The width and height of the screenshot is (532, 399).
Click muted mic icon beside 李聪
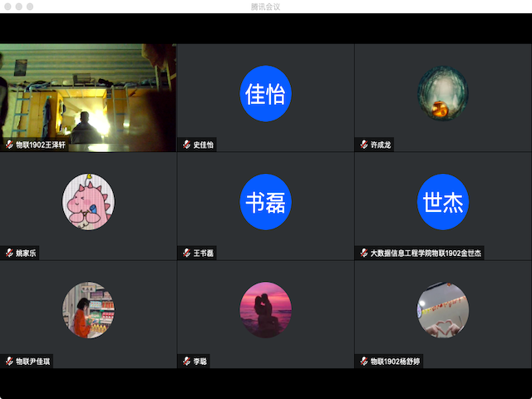tap(186, 362)
